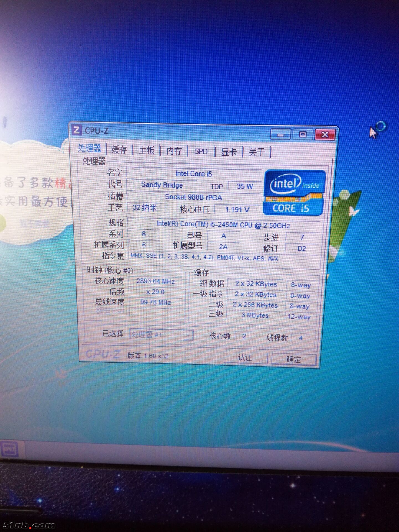Click the 认证 button
399x532 pixels.
tap(245, 358)
